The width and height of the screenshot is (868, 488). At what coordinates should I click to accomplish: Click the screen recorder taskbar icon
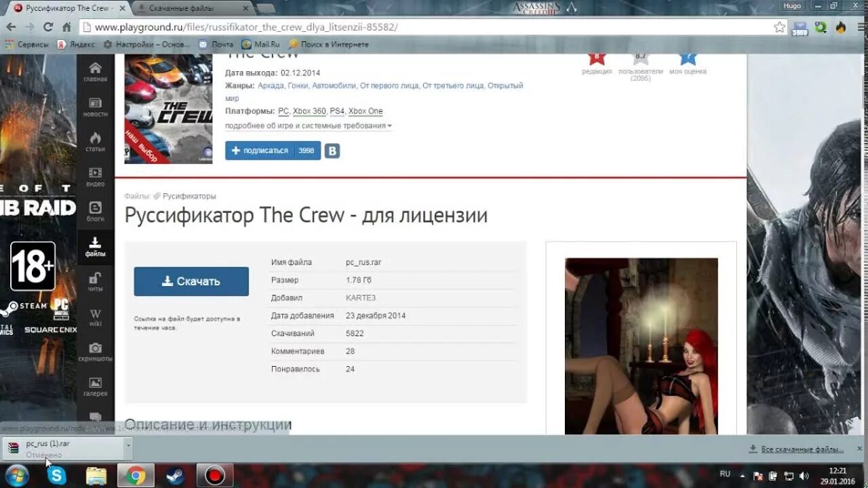[215, 476]
